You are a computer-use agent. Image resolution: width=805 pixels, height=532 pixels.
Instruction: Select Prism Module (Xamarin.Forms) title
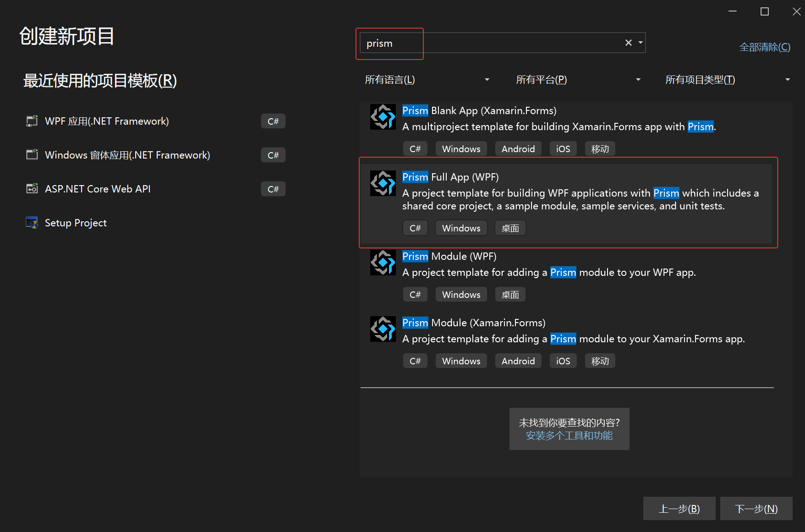tap(474, 323)
